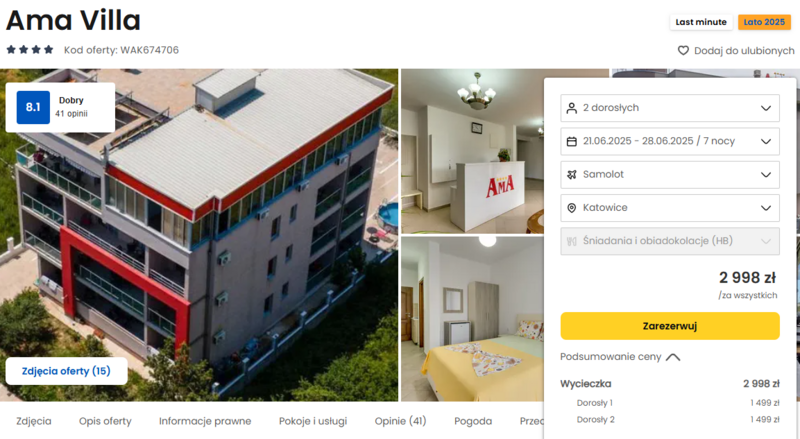Expand the 2 dorosłych guests dropdown

tap(670, 108)
